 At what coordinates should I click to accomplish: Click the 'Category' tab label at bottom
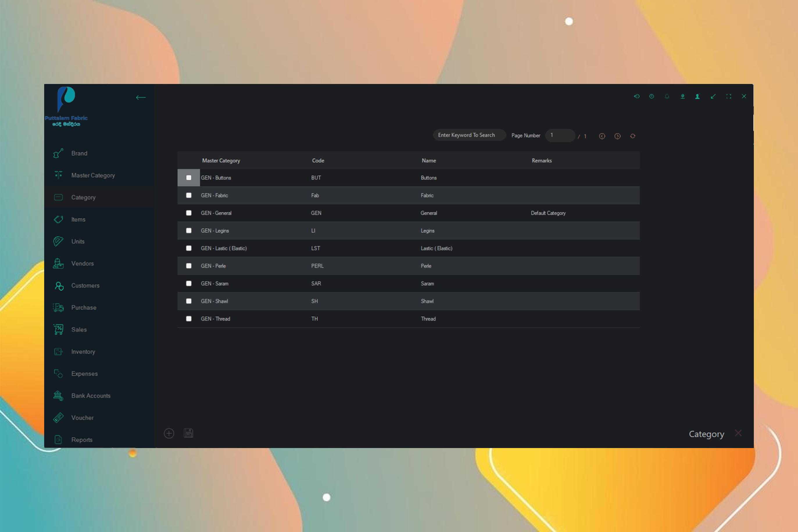(706, 434)
